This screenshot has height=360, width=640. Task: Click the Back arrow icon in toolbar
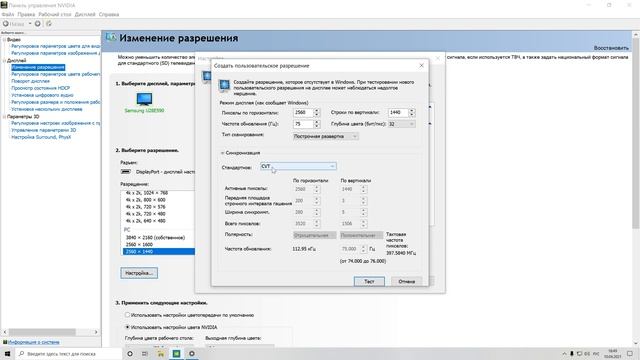pyautogui.click(x=6, y=24)
